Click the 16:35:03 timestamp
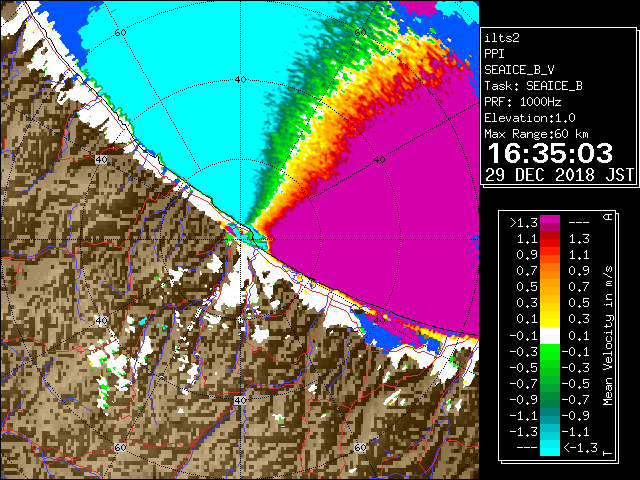The height and width of the screenshot is (480, 640). pos(550,153)
